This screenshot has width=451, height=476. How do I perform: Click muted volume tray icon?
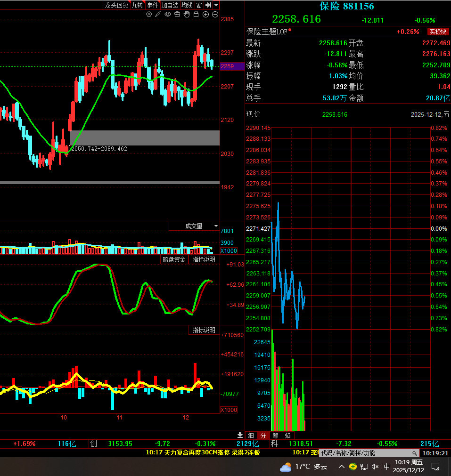(375, 467)
